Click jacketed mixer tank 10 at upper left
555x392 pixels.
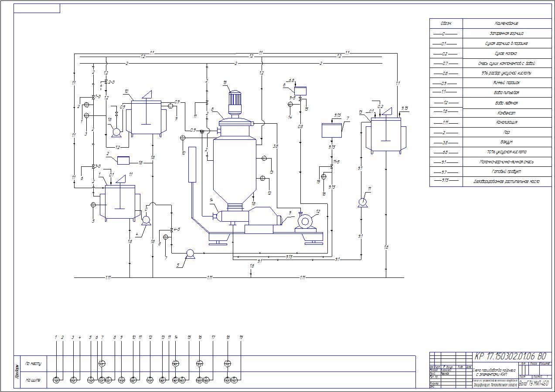point(146,118)
